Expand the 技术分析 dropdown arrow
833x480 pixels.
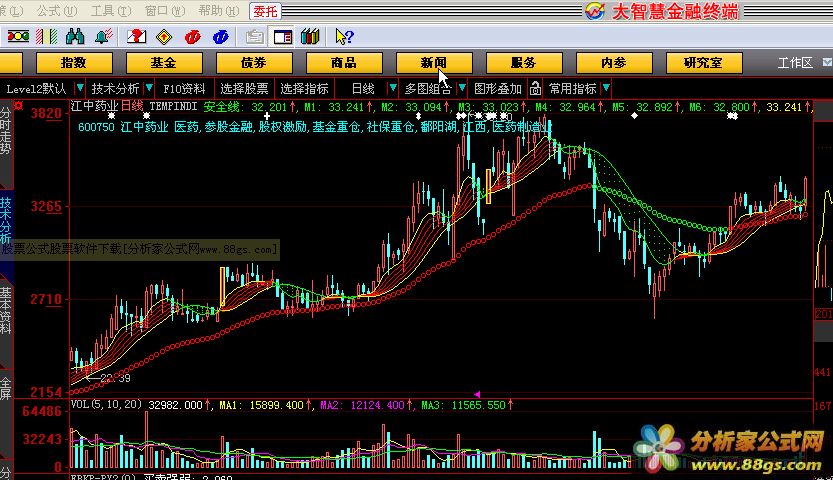[x=149, y=88]
